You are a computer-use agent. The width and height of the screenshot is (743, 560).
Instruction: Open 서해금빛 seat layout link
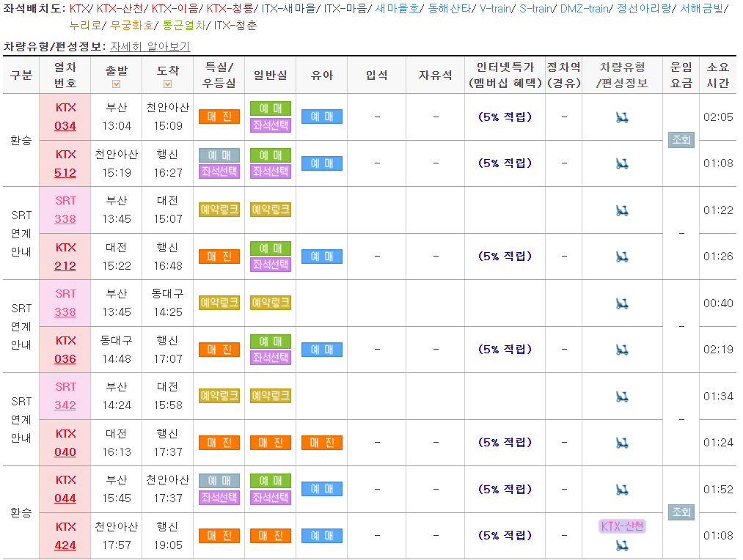click(x=701, y=9)
